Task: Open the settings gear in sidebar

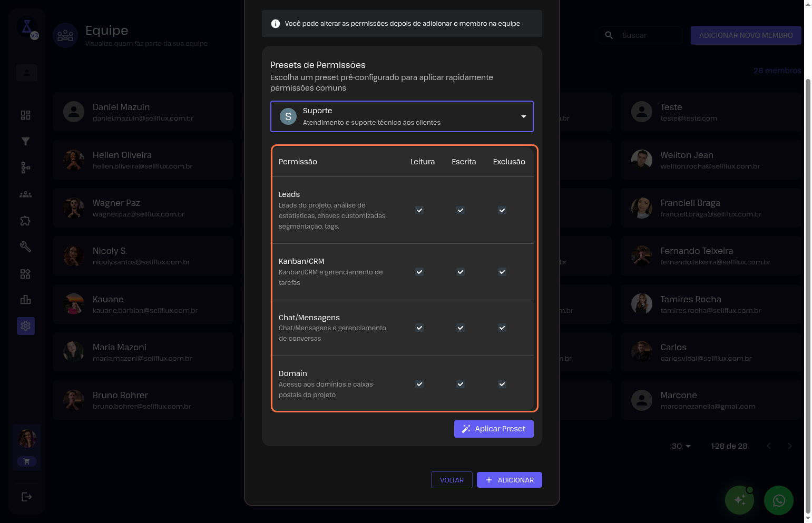Action: pos(25,326)
